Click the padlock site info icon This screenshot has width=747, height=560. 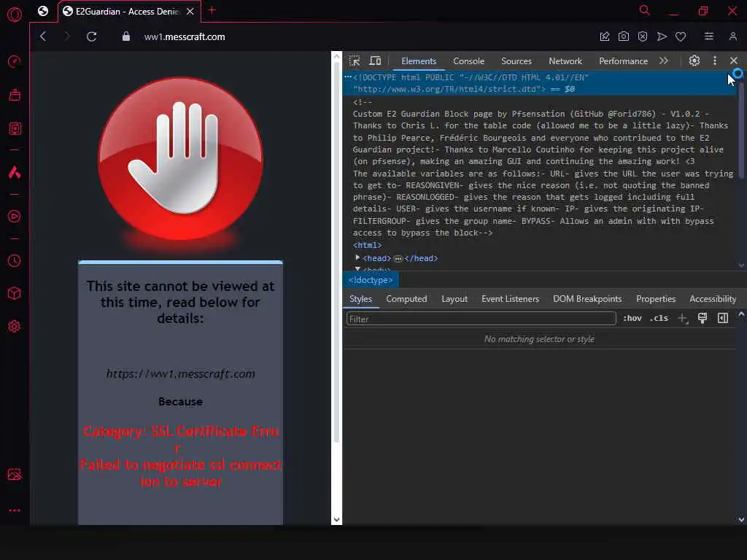125,36
